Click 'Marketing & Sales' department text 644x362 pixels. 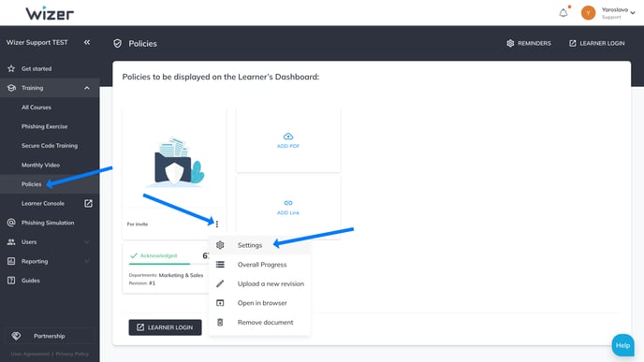[x=182, y=275]
